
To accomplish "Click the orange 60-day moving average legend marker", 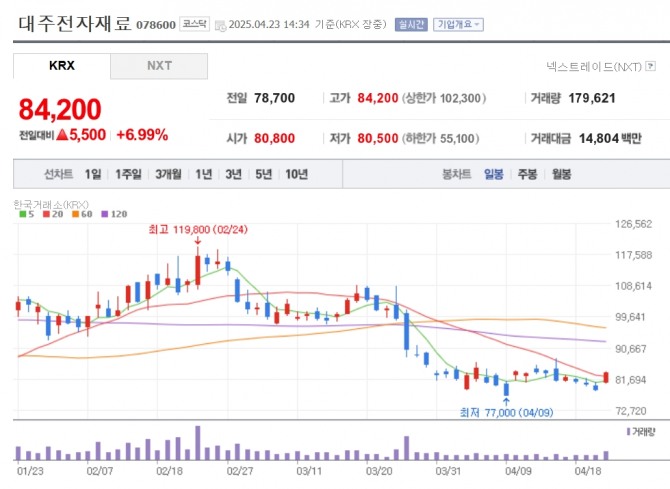I will pos(76,214).
